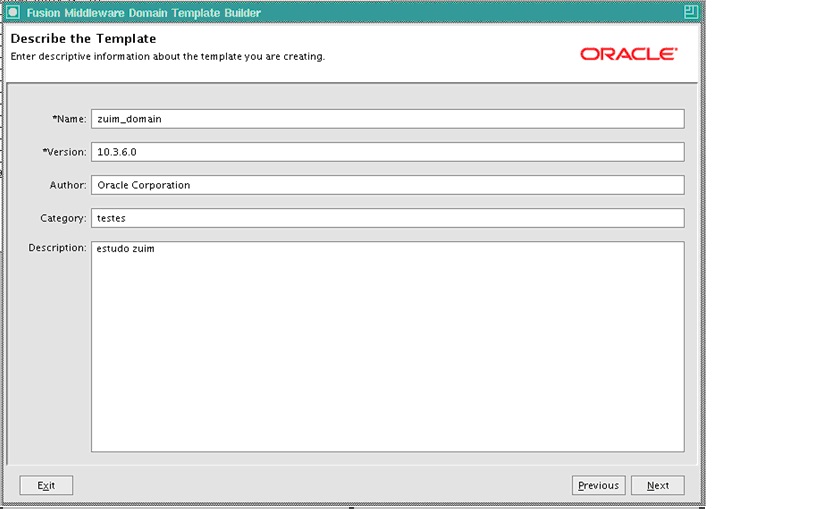Click the Exit button
The height and width of the screenshot is (509, 819).
[x=46, y=485]
